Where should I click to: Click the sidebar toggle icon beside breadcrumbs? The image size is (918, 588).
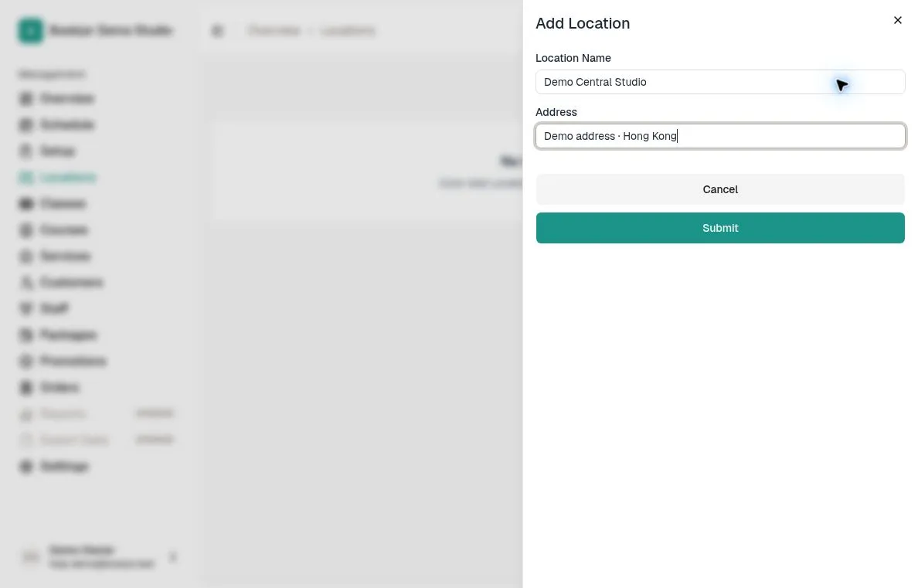pos(218,30)
